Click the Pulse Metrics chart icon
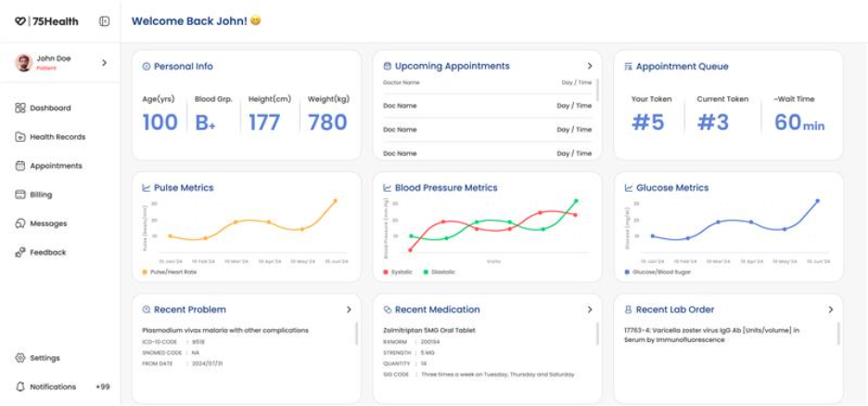 click(147, 188)
